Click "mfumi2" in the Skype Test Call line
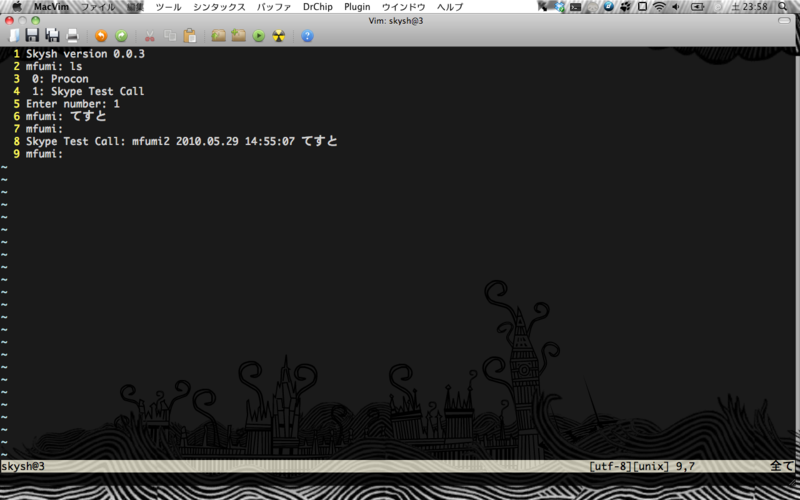 [151, 141]
